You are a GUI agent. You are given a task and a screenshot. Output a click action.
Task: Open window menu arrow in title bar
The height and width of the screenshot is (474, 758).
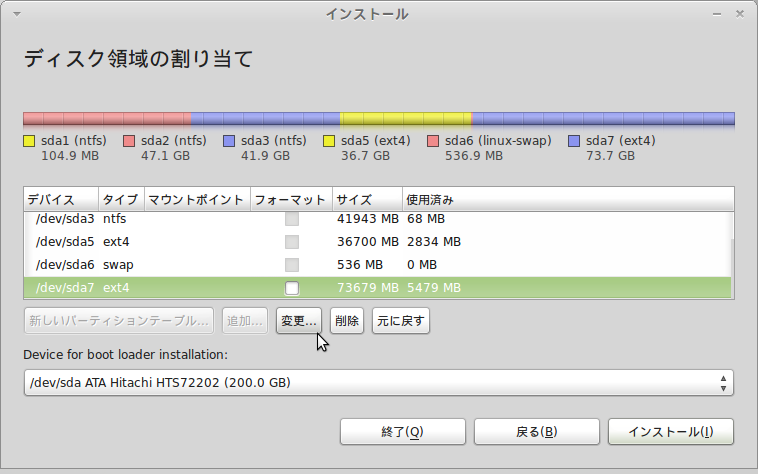tap(17, 14)
